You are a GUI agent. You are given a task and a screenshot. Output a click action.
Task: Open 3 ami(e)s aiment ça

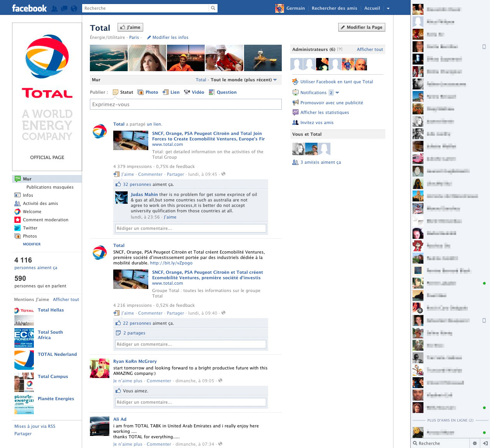pos(320,162)
